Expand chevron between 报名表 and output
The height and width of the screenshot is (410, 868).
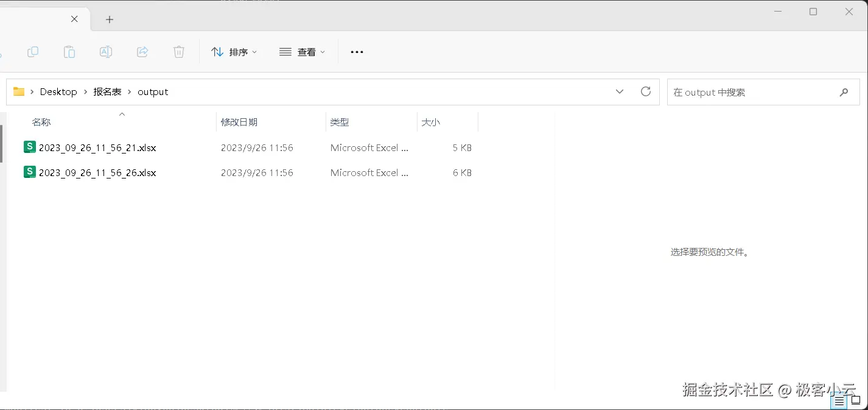130,91
